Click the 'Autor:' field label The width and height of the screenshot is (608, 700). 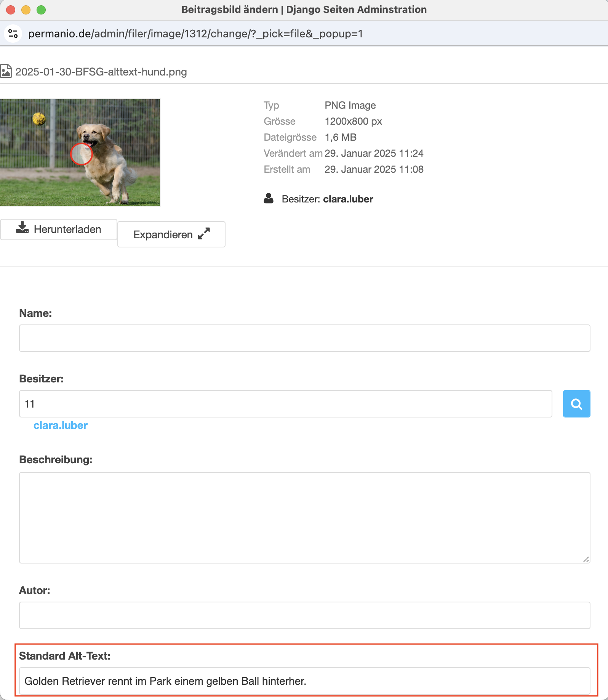[x=35, y=590]
